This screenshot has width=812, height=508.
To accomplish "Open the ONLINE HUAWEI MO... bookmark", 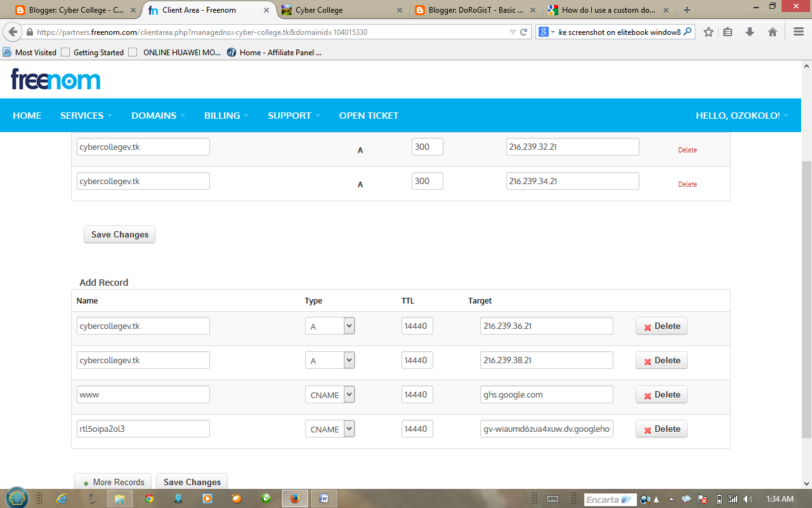I will [x=175, y=53].
